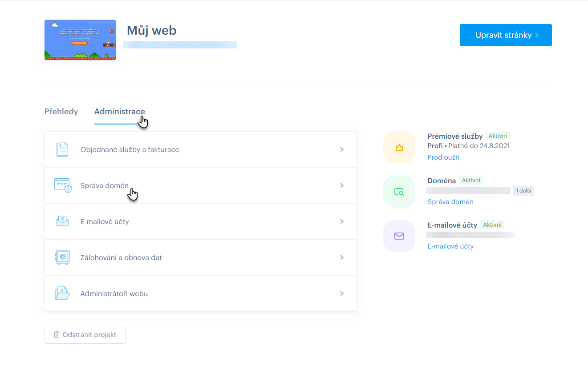Open the Správa domén link in right panel
Screen dimensions: 588x365
pos(450,202)
